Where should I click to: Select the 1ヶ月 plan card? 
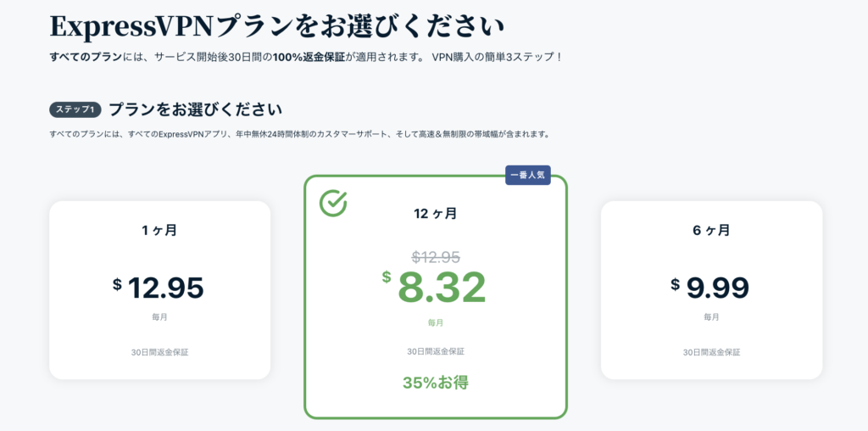point(160,290)
